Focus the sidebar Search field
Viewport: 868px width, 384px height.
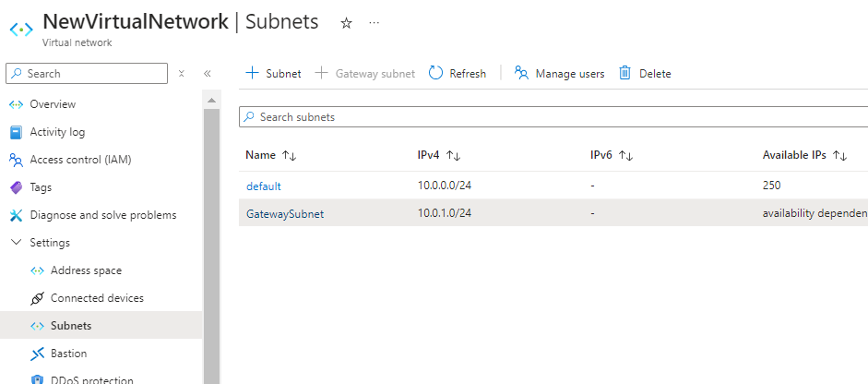(87, 74)
